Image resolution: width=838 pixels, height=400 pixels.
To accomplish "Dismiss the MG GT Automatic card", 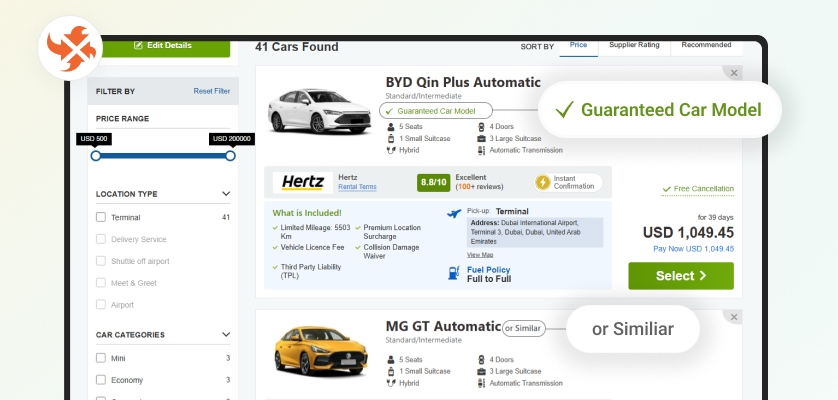I will point(734,317).
